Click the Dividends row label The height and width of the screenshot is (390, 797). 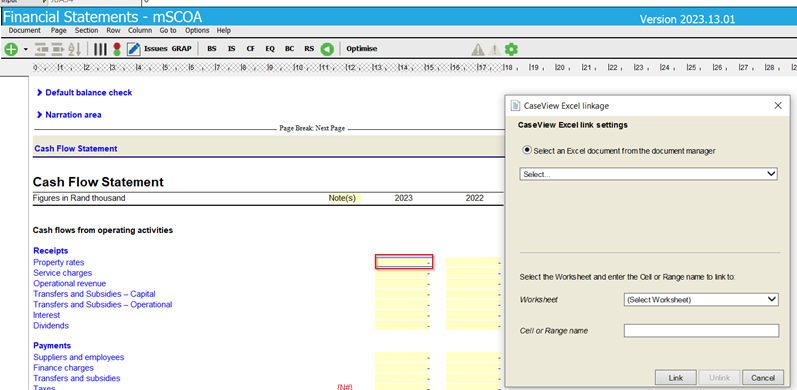pos(51,325)
